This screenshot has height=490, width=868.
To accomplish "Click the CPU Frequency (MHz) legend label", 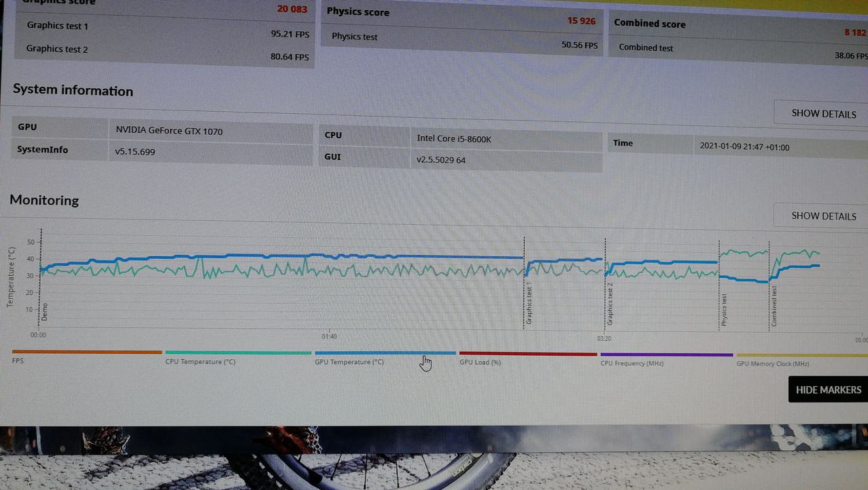I will 632,363.
